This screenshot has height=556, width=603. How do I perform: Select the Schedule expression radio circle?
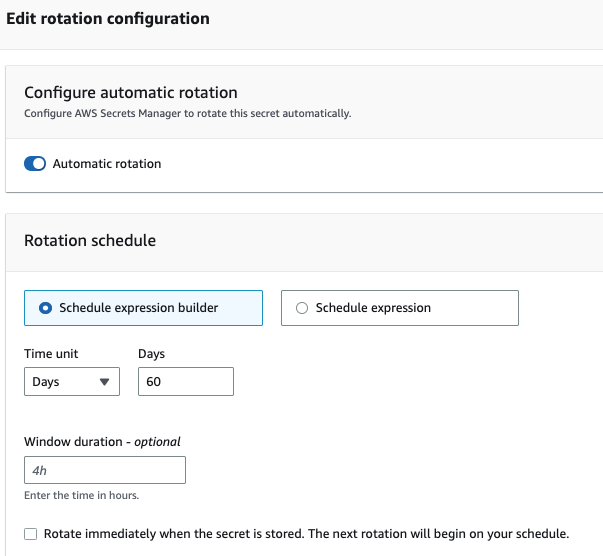(x=302, y=308)
